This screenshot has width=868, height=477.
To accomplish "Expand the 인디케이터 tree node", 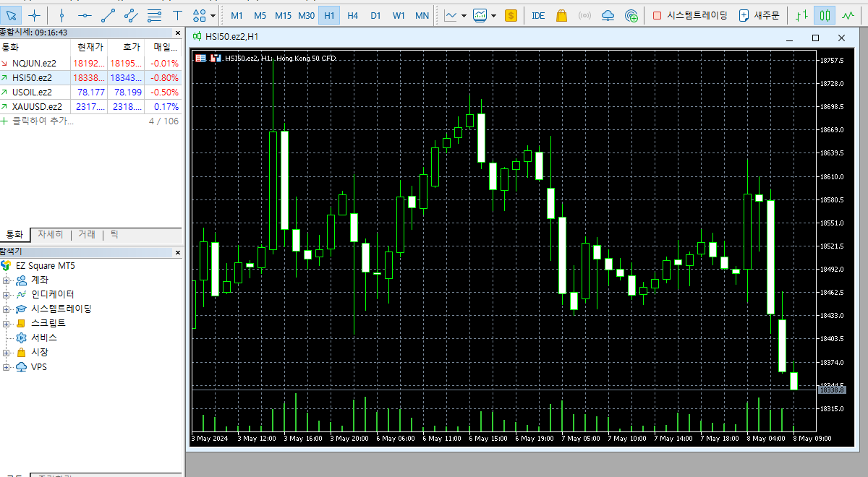I will [6, 294].
